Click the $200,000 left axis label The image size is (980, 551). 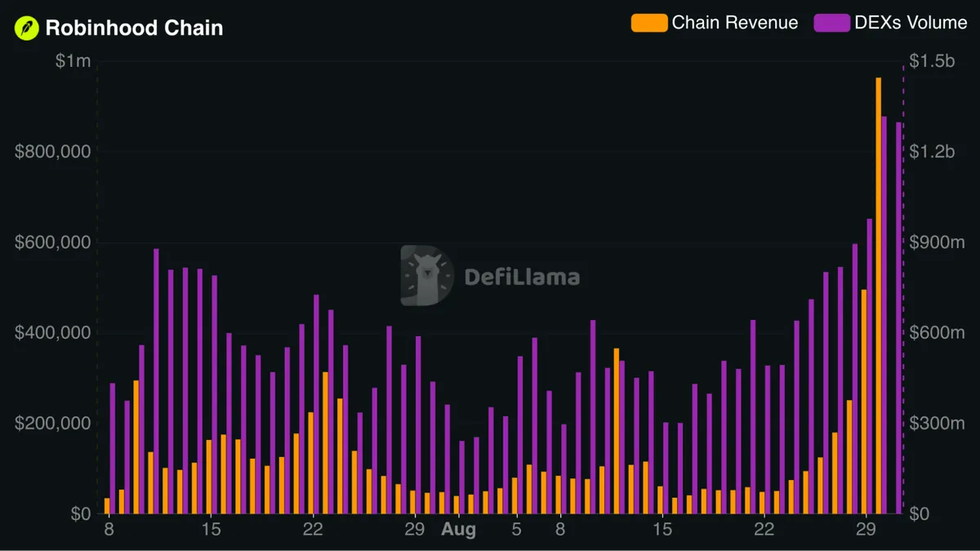(53, 424)
